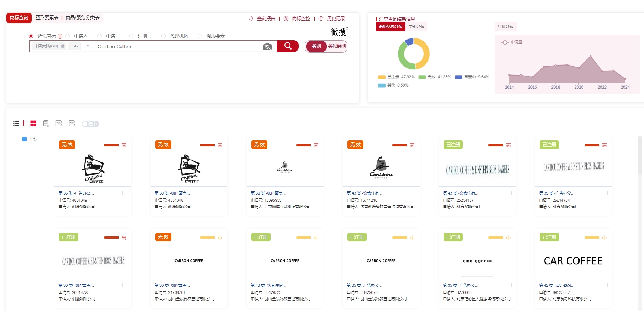Click CARBON COFFEE image for application 20429533

(x=285, y=261)
